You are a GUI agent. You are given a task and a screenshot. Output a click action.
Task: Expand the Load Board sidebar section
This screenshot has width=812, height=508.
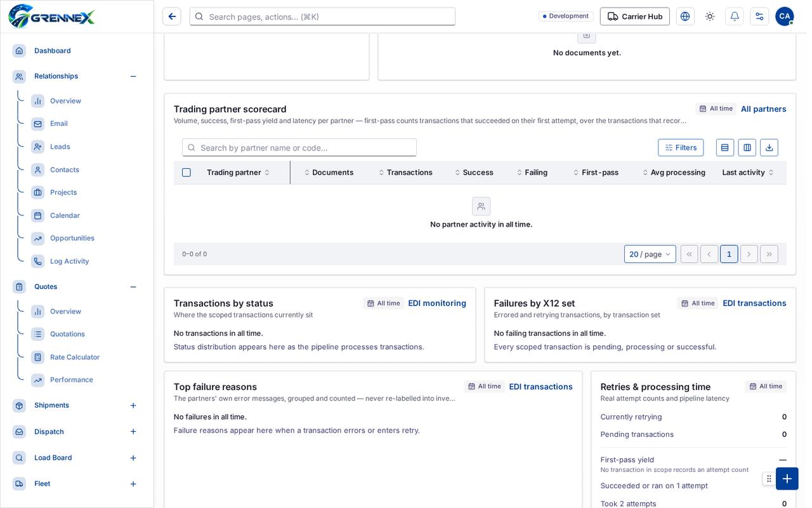(133, 458)
